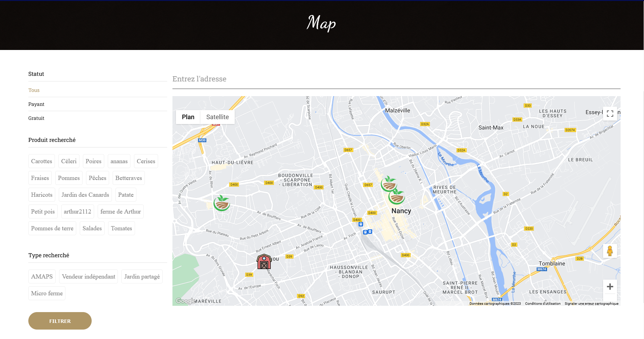
Task: Click the red barn farm marker
Action: [x=264, y=262]
